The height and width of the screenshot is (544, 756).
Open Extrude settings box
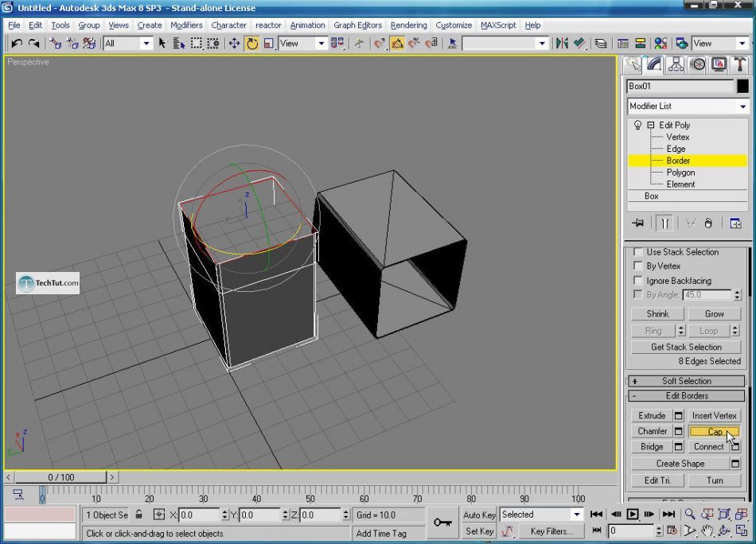678,416
